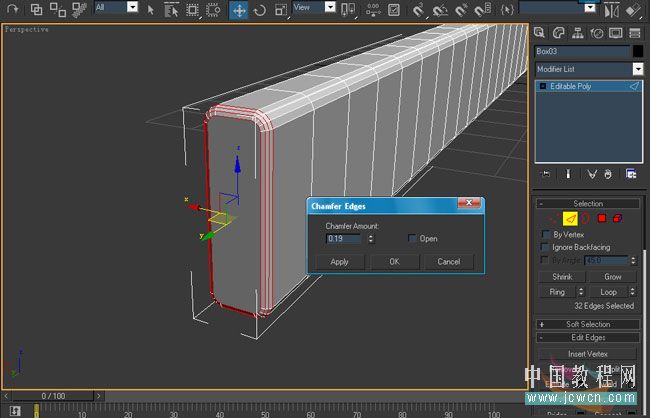Click the Ring selection button

(557, 292)
